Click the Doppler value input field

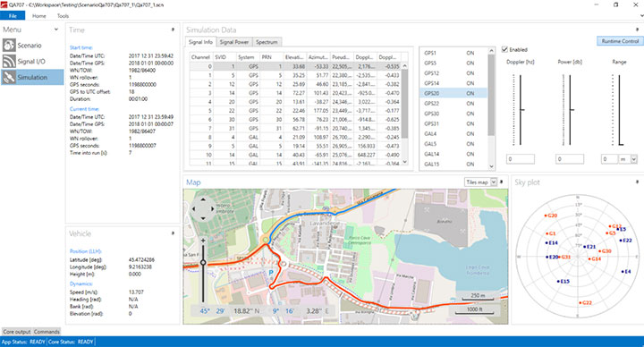tap(521, 159)
